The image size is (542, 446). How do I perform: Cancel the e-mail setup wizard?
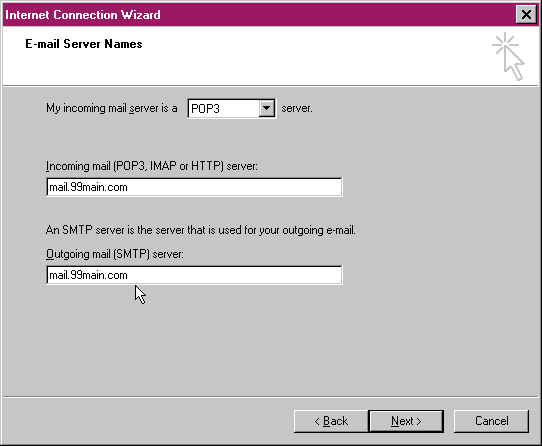(x=491, y=421)
